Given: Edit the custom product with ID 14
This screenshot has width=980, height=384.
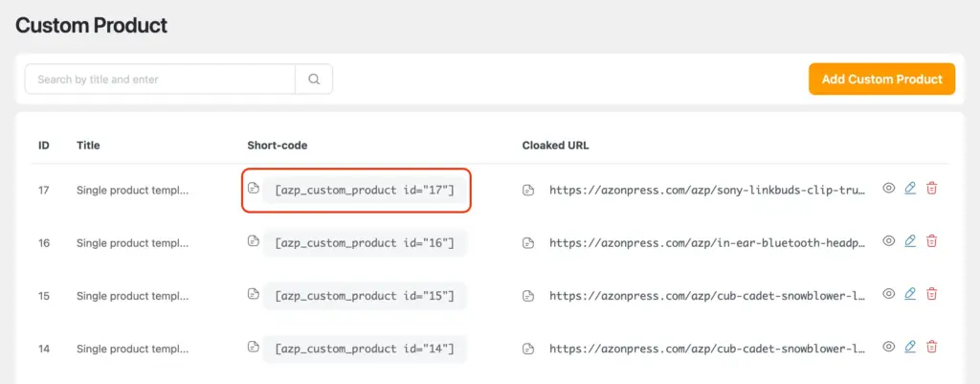Looking at the screenshot, I should pyautogui.click(x=910, y=347).
